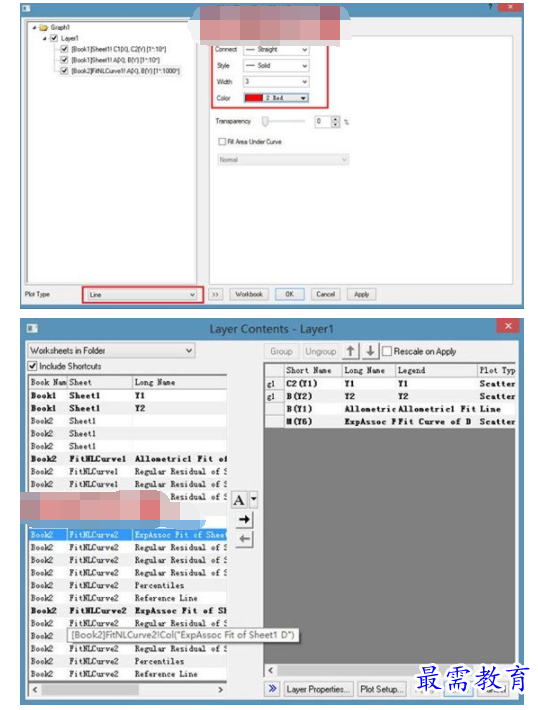Click the Graph1 folder icon in the tree
This screenshot has width=538, height=710.
[x=43, y=27]
